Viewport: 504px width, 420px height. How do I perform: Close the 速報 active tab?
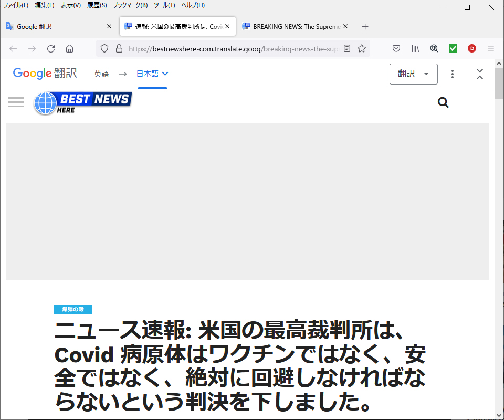coord(227,26)
